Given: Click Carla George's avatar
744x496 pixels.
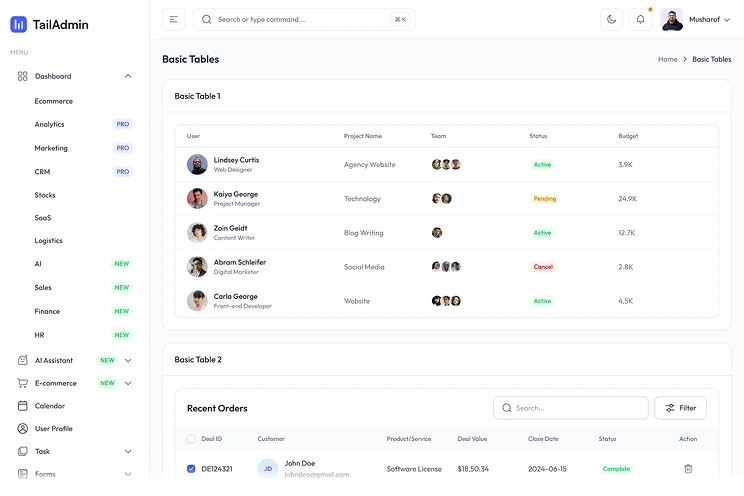Looking at the screenshot, I should point(197,301).
